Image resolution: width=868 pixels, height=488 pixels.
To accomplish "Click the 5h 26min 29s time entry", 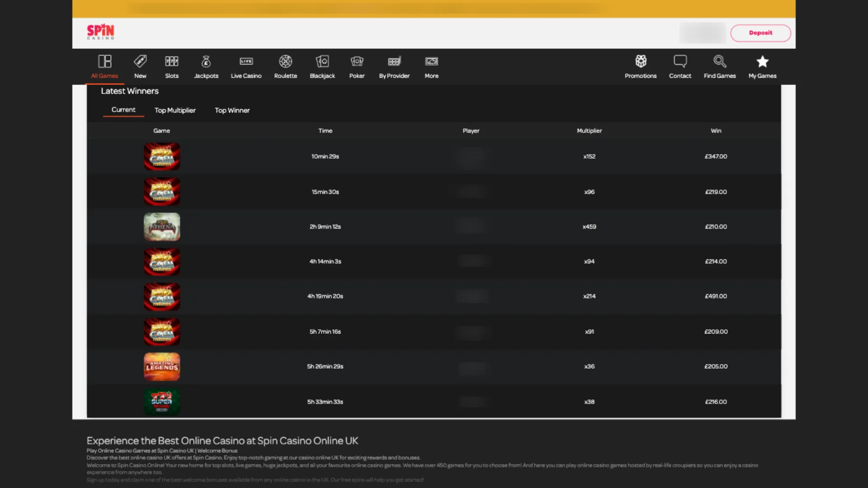I will tap(325, 366).
